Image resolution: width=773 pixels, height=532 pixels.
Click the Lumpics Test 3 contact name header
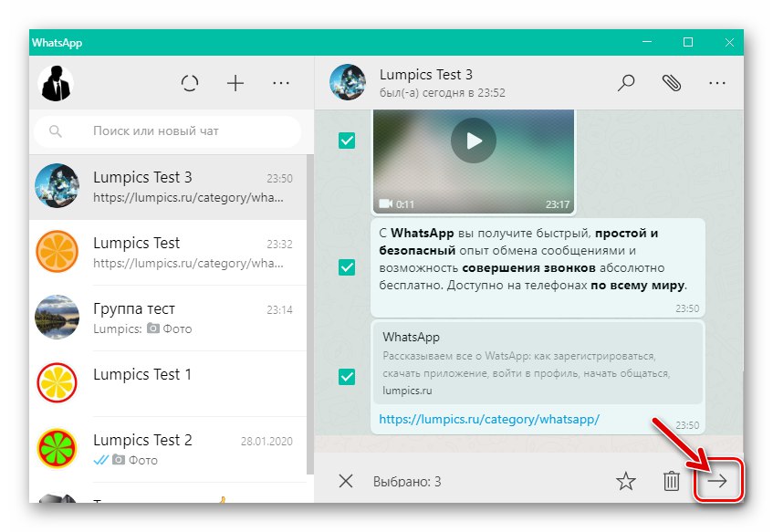[x=426, y=75]
